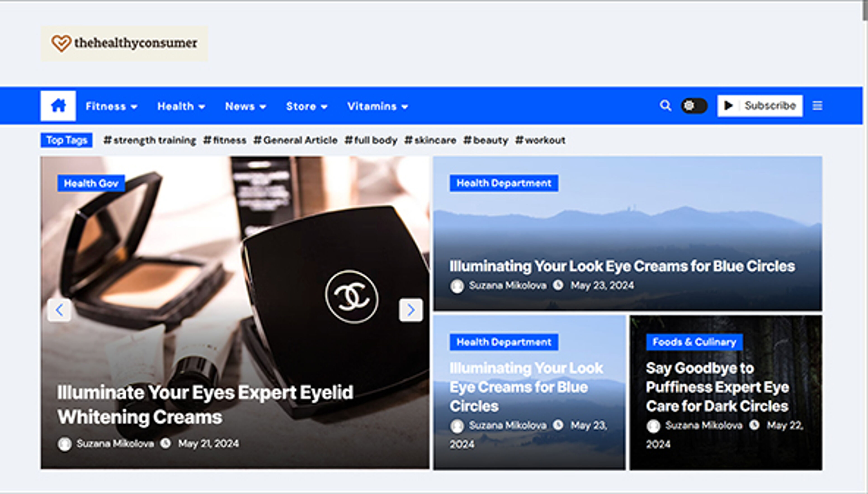This screenshot has width=868, height=494.
Task: Click the Foods & Culinary category badge
Action: [x=694, y=342]
